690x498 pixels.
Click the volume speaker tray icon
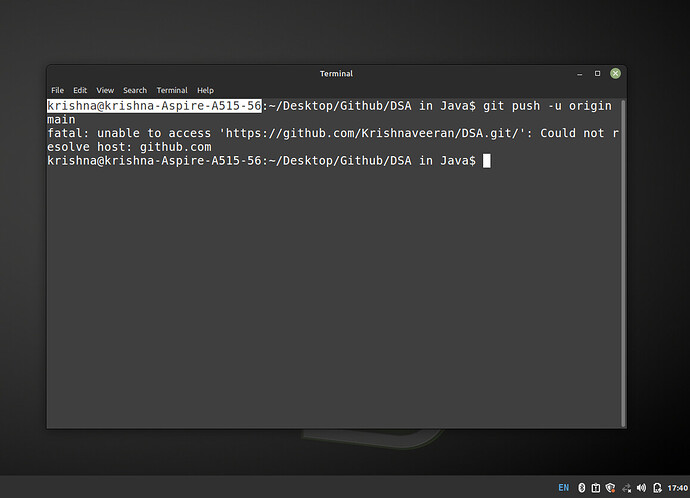point(641,487)
